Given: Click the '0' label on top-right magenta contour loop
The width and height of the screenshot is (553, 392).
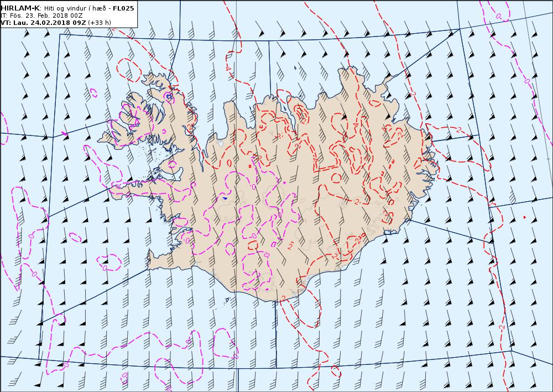Looking at the screenshot, I should 498,16.
